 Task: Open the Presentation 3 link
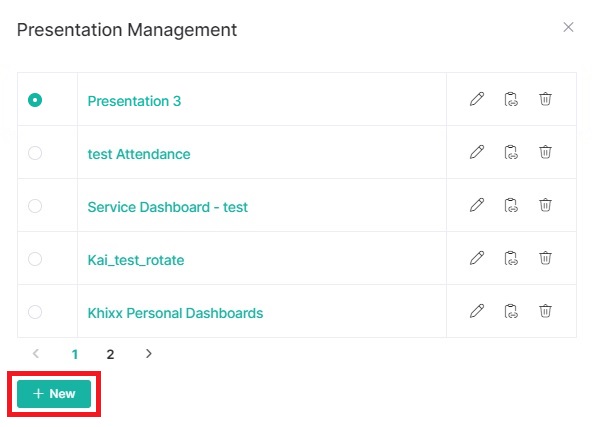click(x=134, y=101)
